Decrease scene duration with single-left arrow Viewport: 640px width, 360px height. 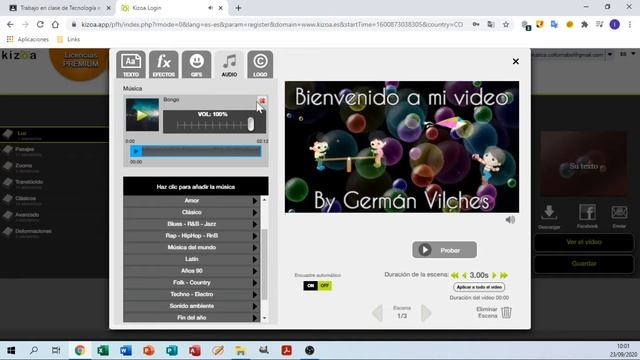[x=464, y=276]
